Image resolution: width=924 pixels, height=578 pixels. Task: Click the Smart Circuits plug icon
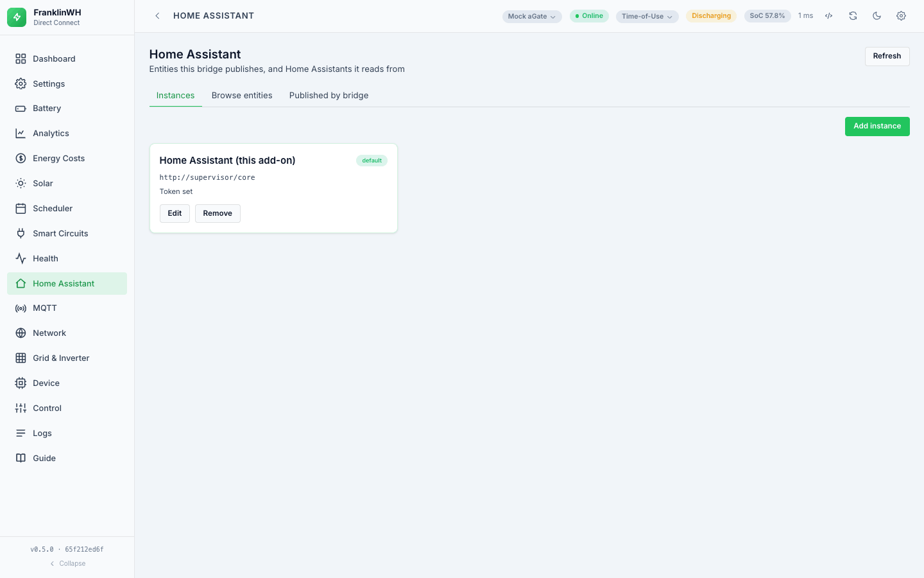(21, 234)
